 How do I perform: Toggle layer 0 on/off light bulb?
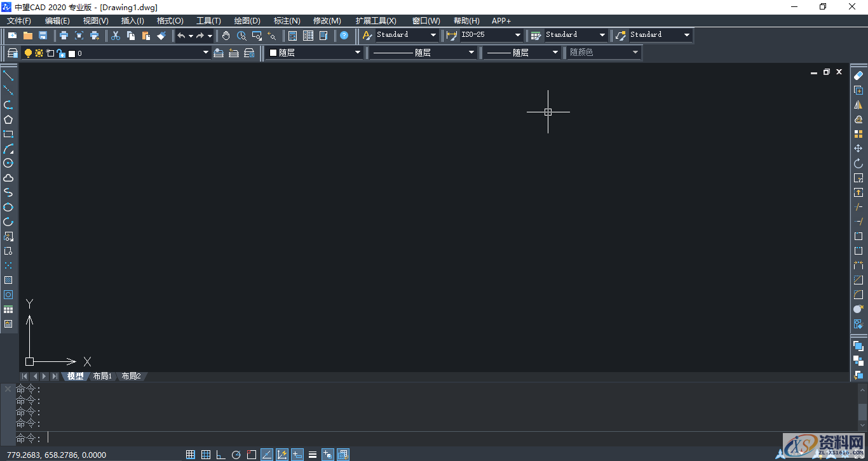28,53
